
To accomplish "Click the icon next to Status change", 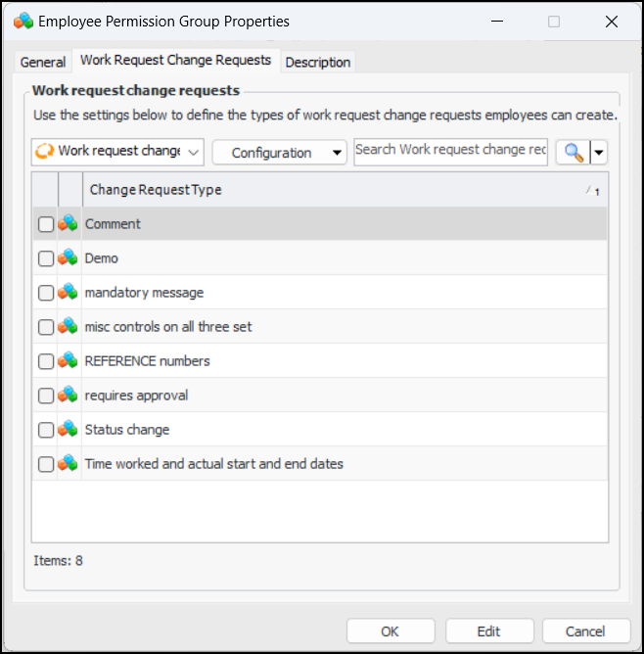I will pyautogui.click(x=69, y=430).
